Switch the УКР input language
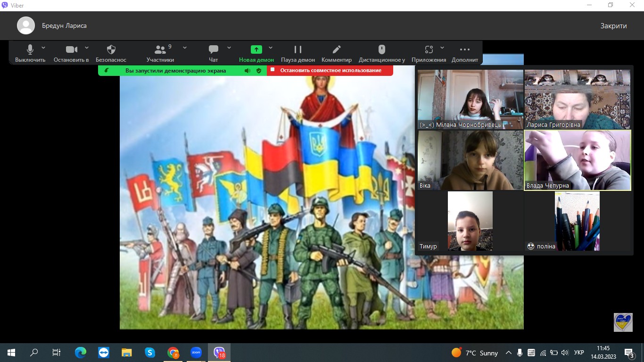This screenshot has height=362, width=644. click(579, 353)
